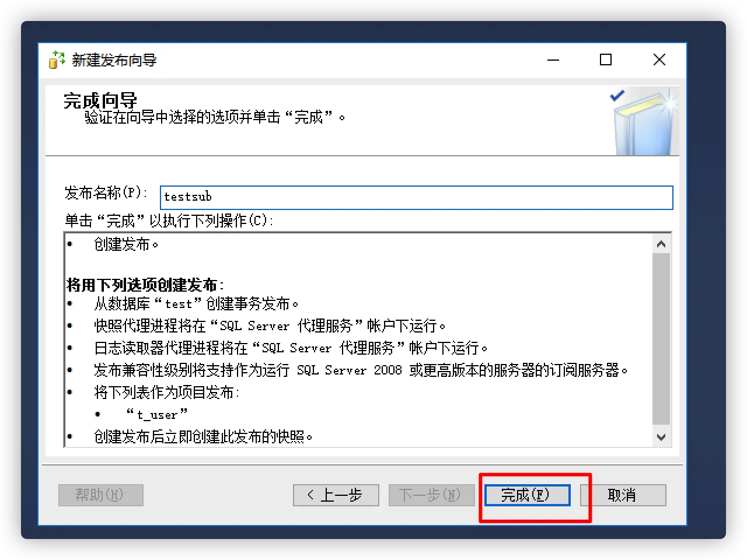Click the 完成向导 heading text

coord(100,100)
